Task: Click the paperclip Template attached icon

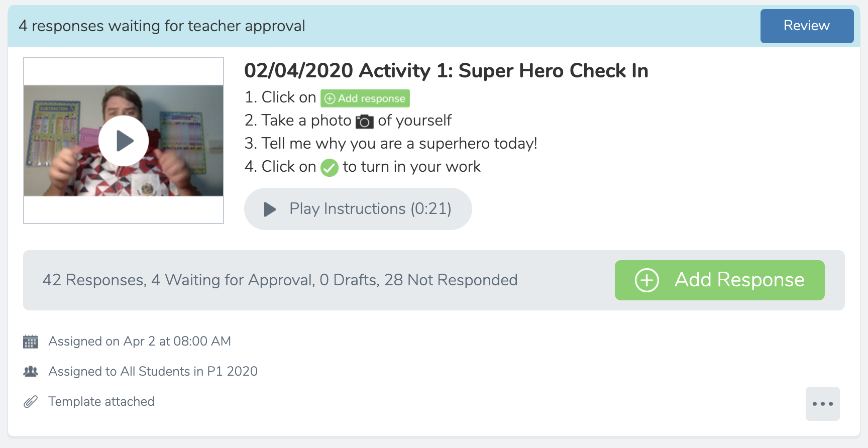Action: pos(31,402)
